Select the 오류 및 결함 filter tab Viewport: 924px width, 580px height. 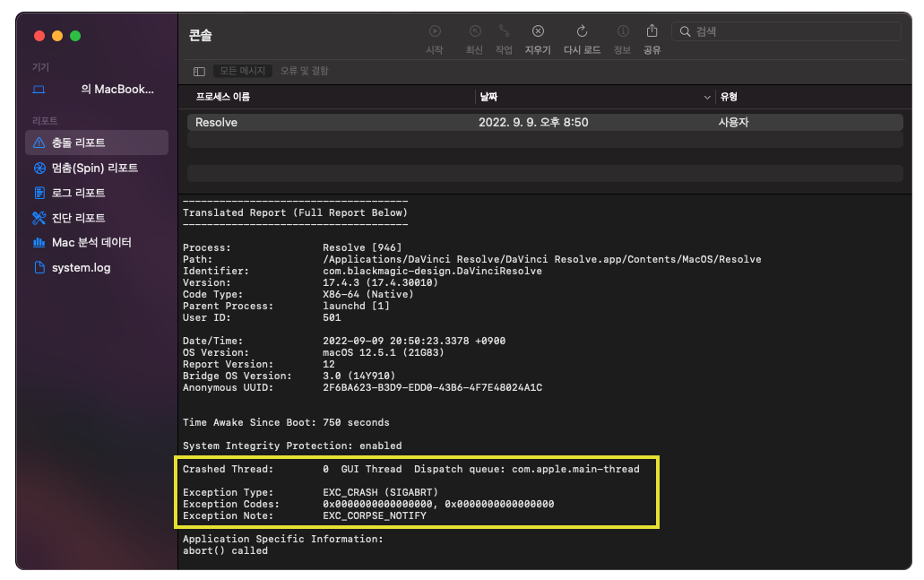tap(304, 71)
